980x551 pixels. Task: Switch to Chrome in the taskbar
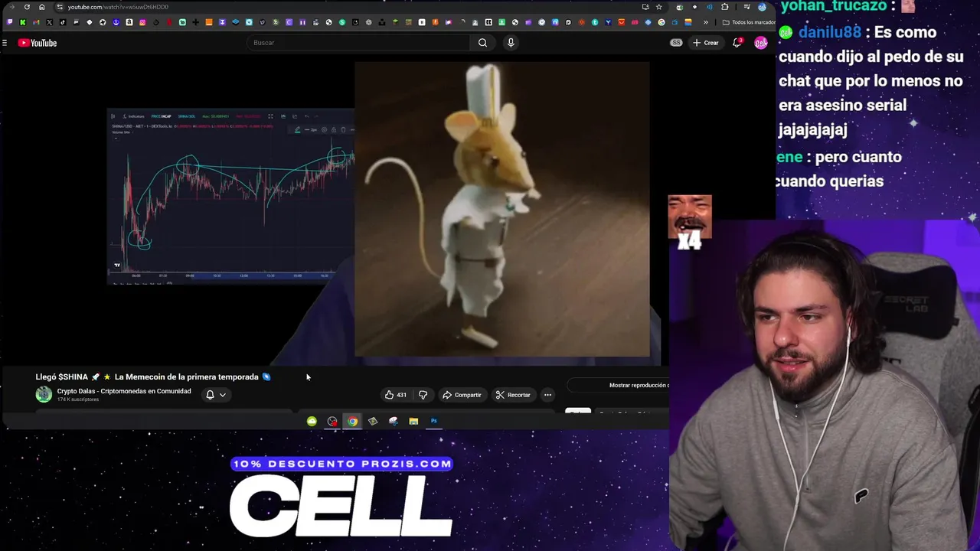[x=352, y=421]
